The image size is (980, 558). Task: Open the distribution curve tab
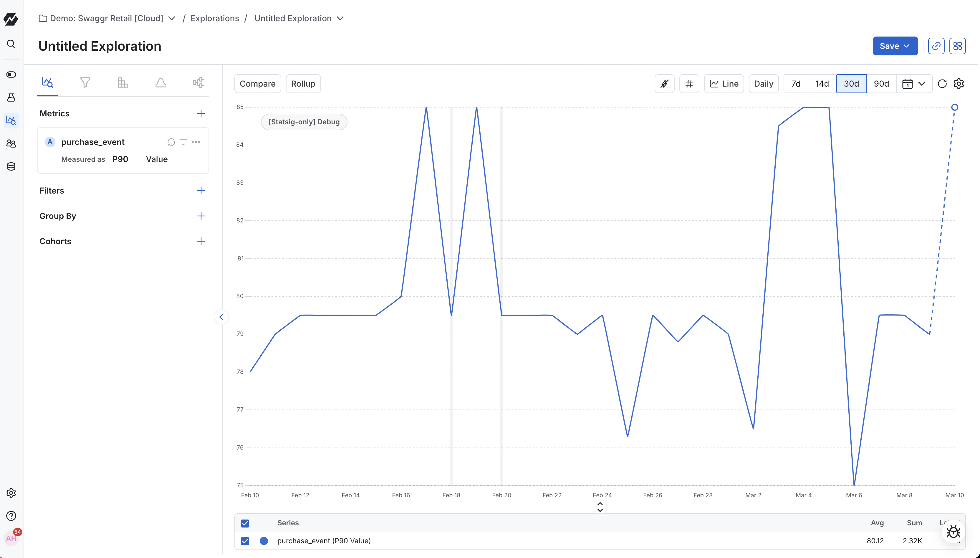(160, 82)
